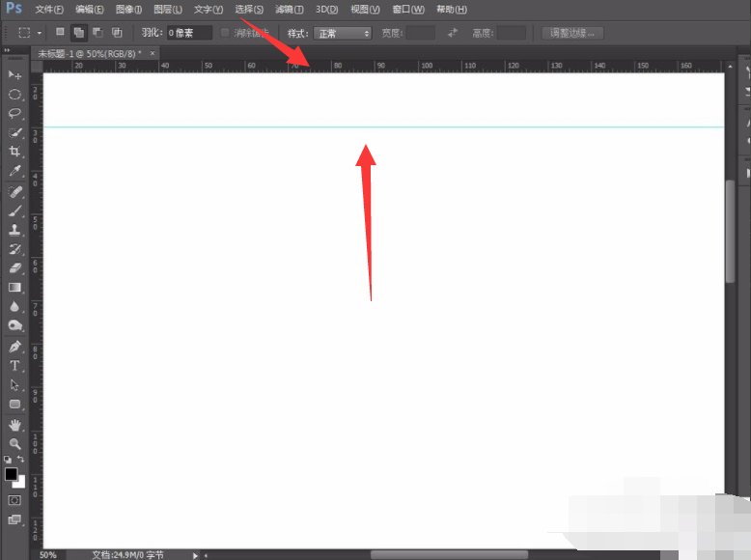Click the 羽化 feather input field
This screenshot has width=751, height=560.
pyautogui.click(x=189, y=33)
